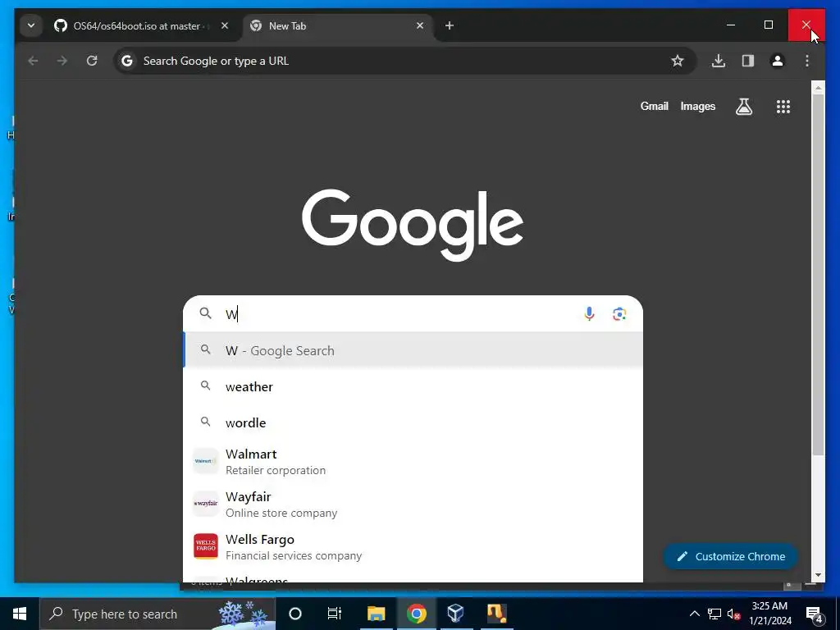The height and width of the screenshot is (630, 840).
Task: Open the tab search dropdown arrow
Action: (31, 25)
